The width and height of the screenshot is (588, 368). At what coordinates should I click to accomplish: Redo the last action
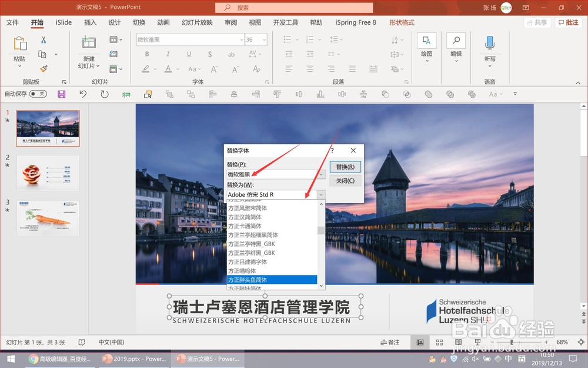tap(105, 94)
